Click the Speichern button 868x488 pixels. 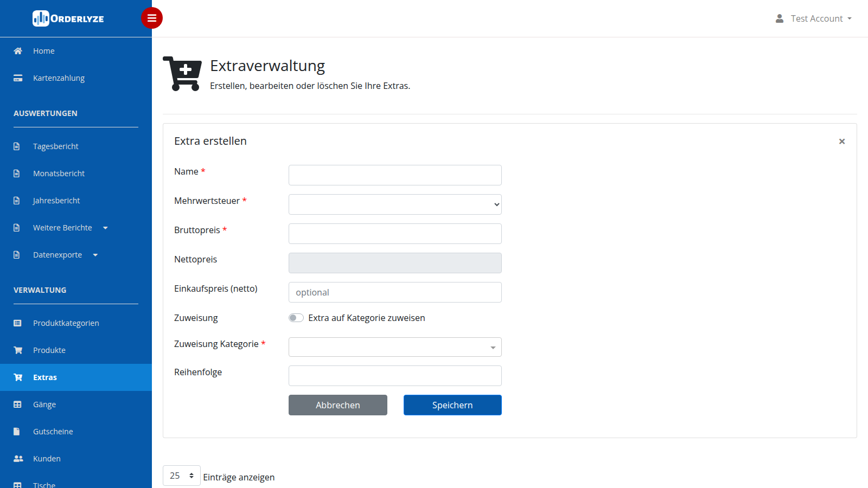click(x=452, y=405)
